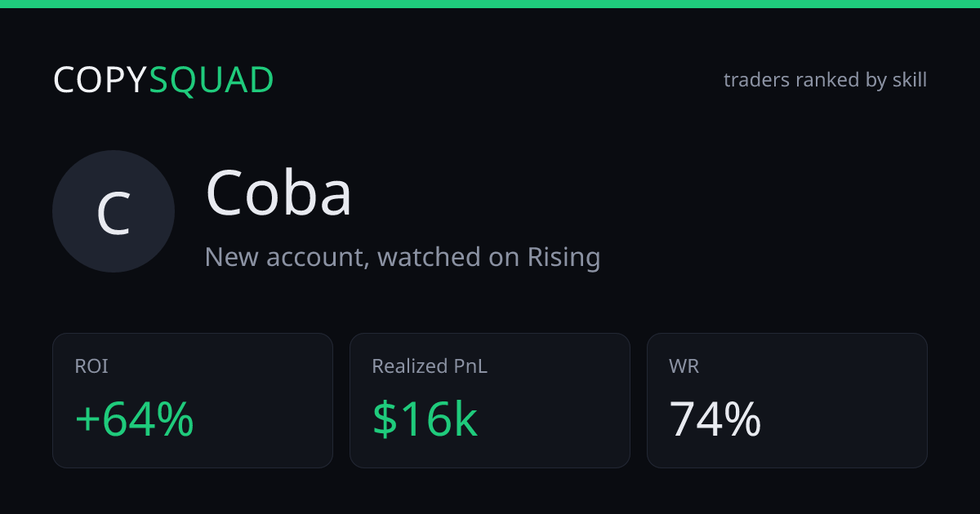Viewport: 980px width, 514px height.
Task: Click the percent sign of the ROI value
Action: click(176, 419)
